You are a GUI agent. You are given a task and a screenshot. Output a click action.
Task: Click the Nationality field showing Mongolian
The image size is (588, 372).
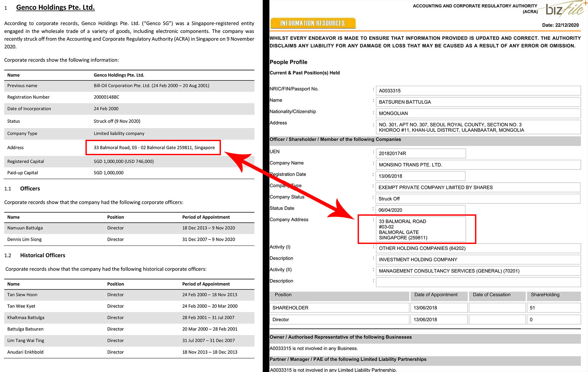tap(478, 113)
